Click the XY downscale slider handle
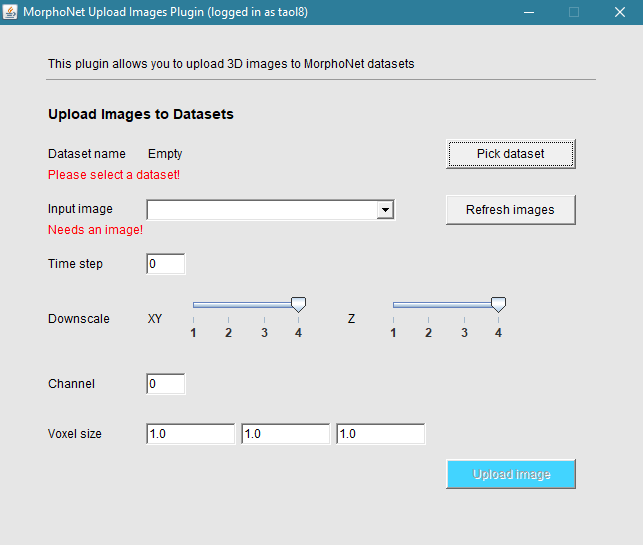The height and width of the screenshot is (545, 643). pyautogui.click(x=299, y=305)
